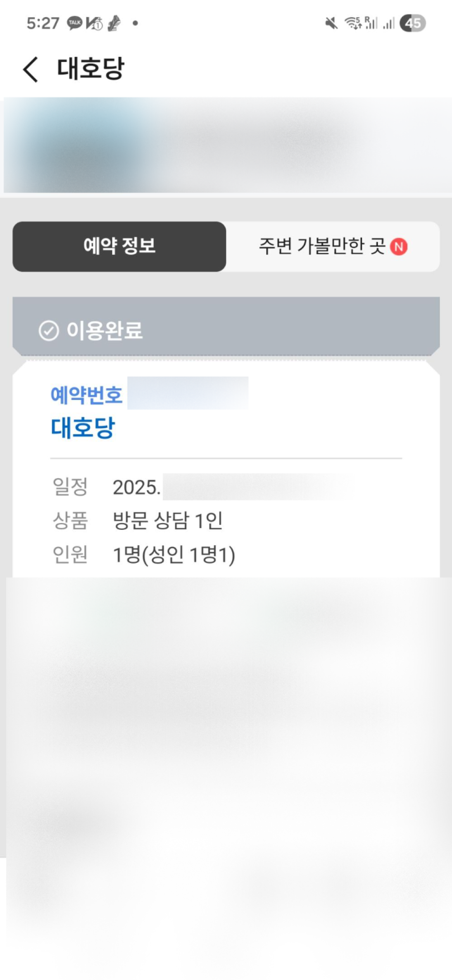Screen dimensions: 452x980
Task: Tap the blurred banner image at top
Action: [226, 146]
